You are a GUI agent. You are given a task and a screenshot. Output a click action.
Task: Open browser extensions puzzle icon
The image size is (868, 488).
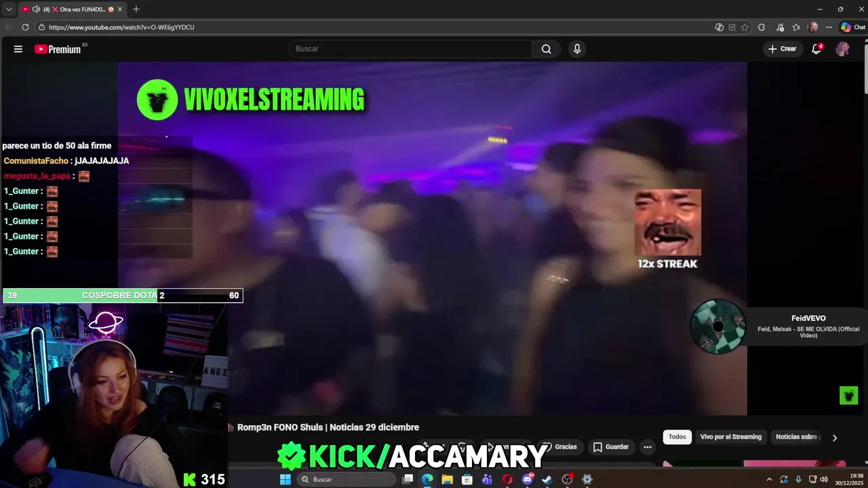click(762, 27)
